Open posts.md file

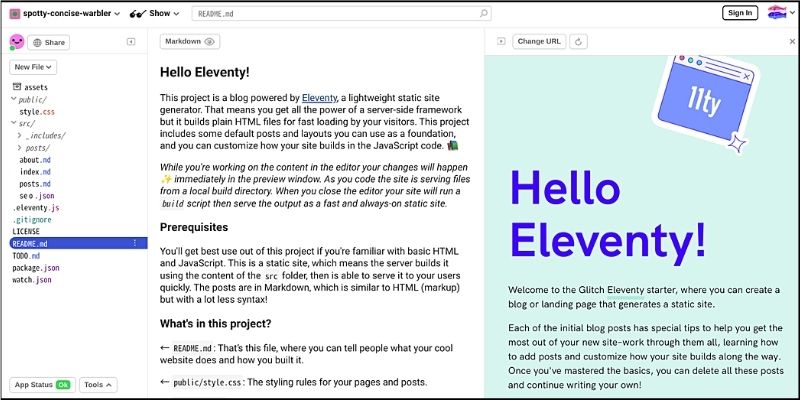(35, 184)
